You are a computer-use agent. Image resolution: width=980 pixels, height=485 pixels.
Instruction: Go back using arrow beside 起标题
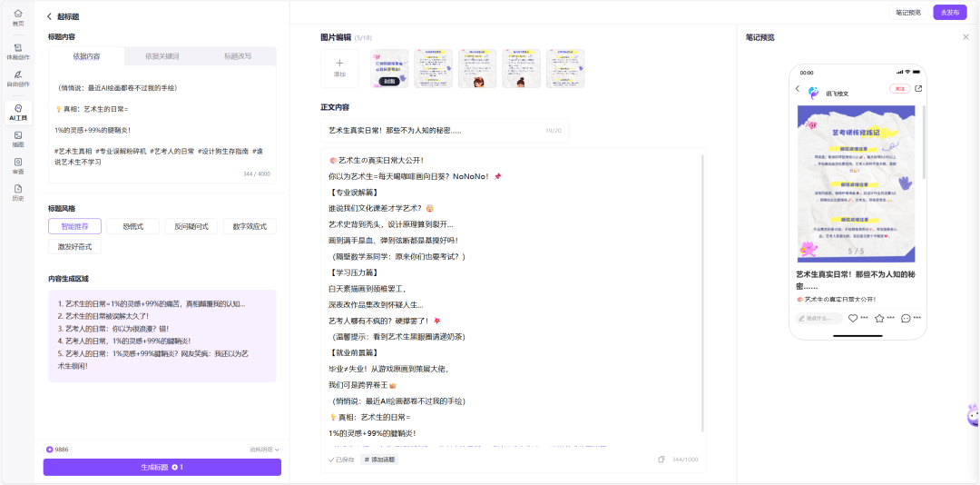49,17
